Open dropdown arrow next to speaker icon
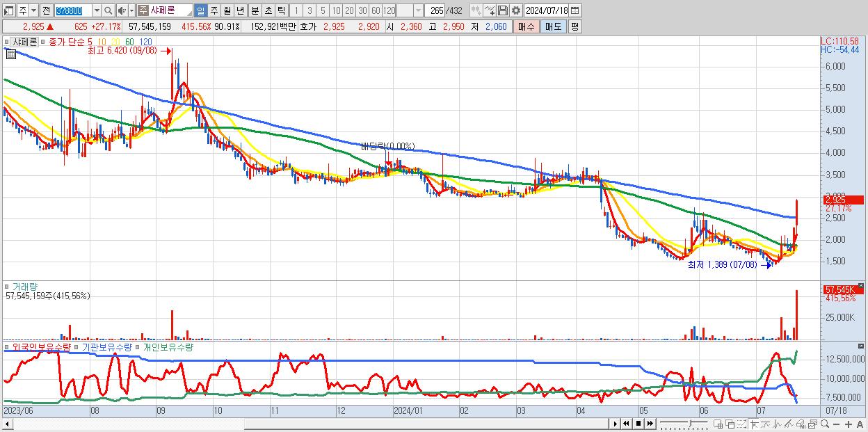The width and height of the screenshot is (868, 432). click(x=131, y=10)
